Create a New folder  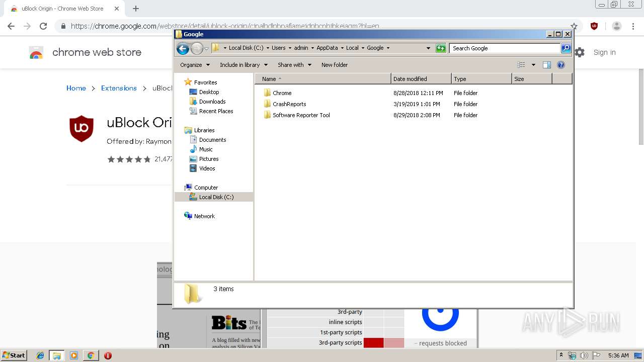click(335, 65)
